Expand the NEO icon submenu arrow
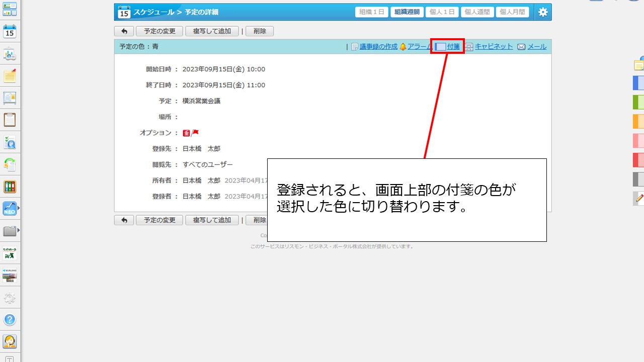This screenshot has width=644, height=362. (x=19, y=208)
